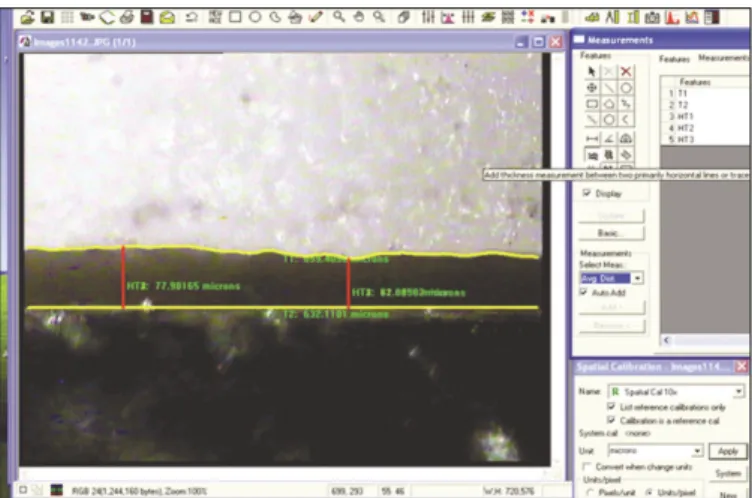Click the Basic button

tap(611, 233)
